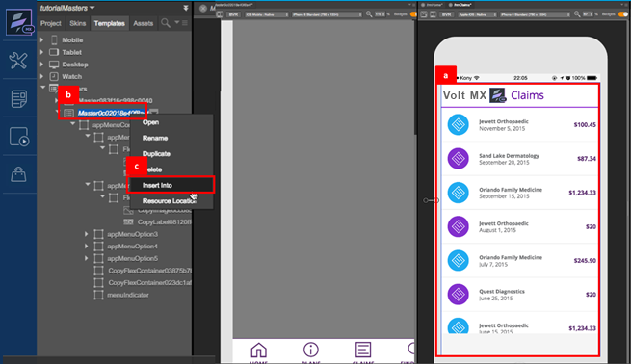The width and height of the screenshot is (631, 364).
Task: Click the Volt MX logo icon in sidebar
Action: (x=18, y=22)
